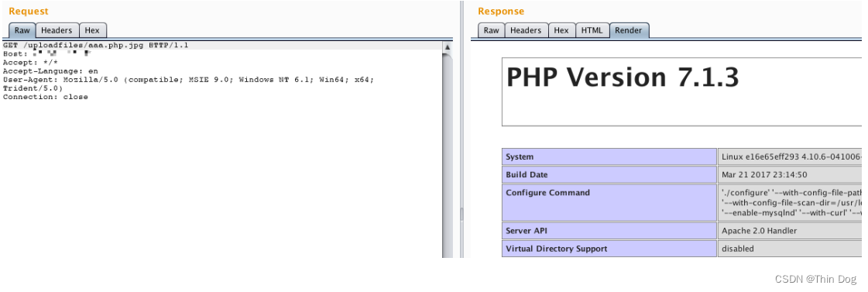
Task: Click the PHP Version 7.1.3 heading
Action: click(x=623, y=77)
